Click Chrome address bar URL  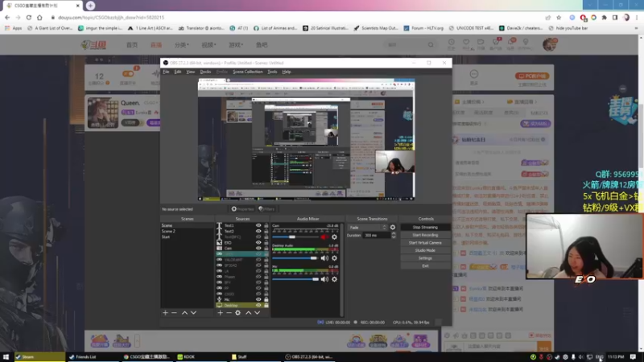tap(111, 18)
